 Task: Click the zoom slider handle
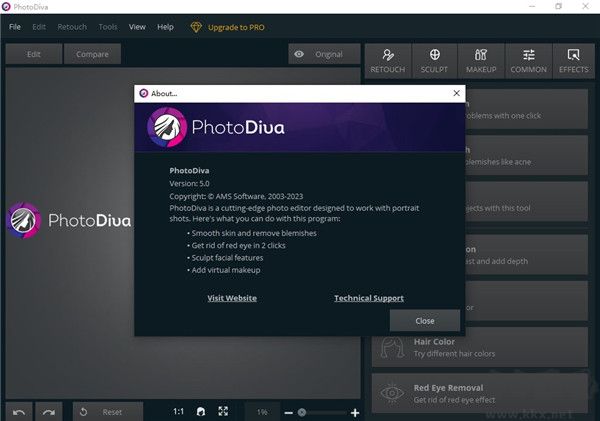click(x=302, y=412)
